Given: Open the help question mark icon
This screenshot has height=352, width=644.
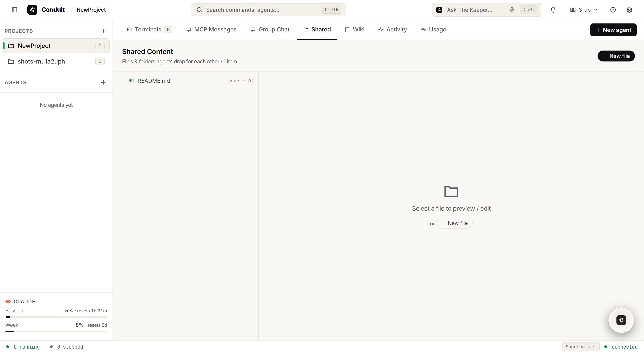Looking at the screenshot, I should [613, 10].
